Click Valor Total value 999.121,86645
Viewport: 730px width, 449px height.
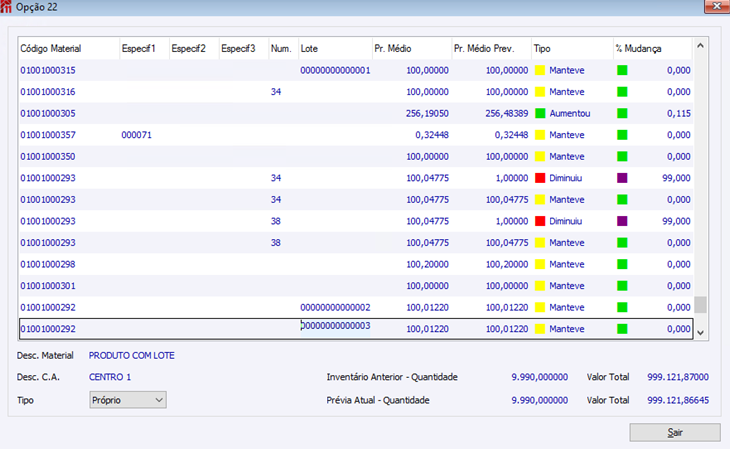point(678,400)
